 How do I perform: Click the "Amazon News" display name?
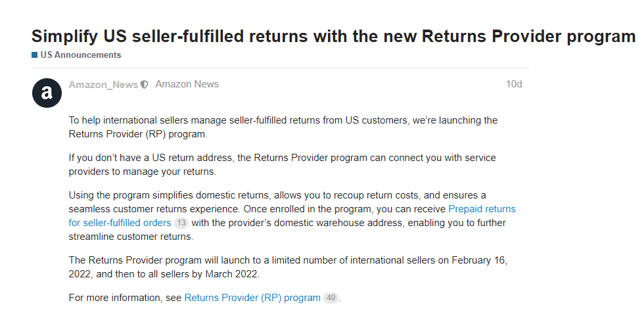coord(187,85)
